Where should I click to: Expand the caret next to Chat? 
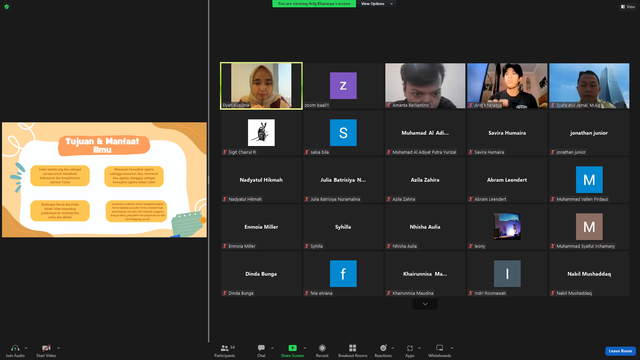[272, 348]
